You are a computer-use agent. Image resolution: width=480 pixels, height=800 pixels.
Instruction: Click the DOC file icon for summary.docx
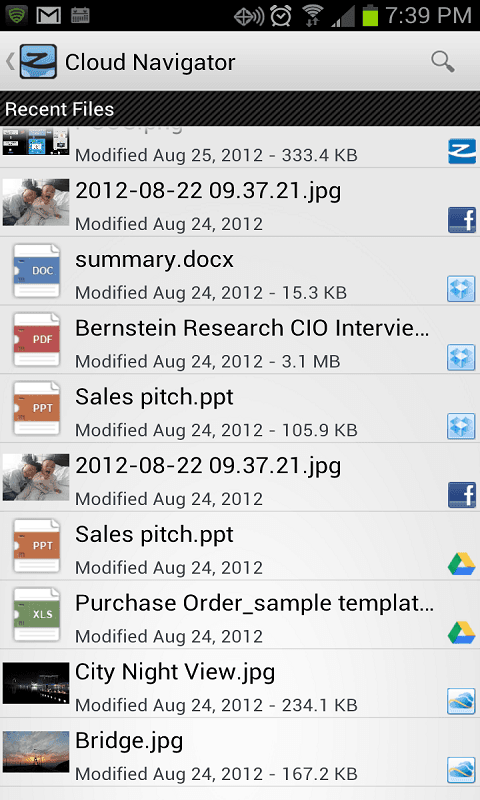36,271
